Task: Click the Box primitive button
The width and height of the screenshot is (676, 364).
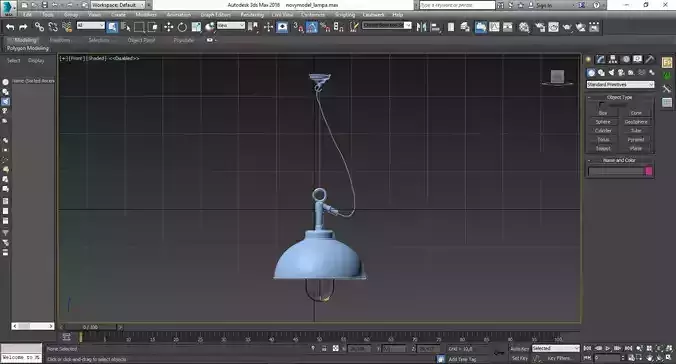Action: pyautogui.click(x=603, y=113)
